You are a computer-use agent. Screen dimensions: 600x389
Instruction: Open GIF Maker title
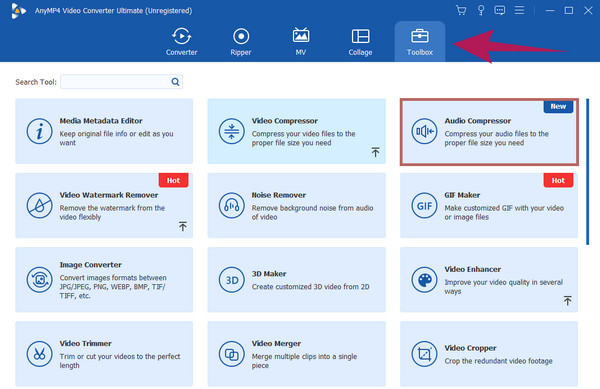pyautogui.click(x=462, y=195)
